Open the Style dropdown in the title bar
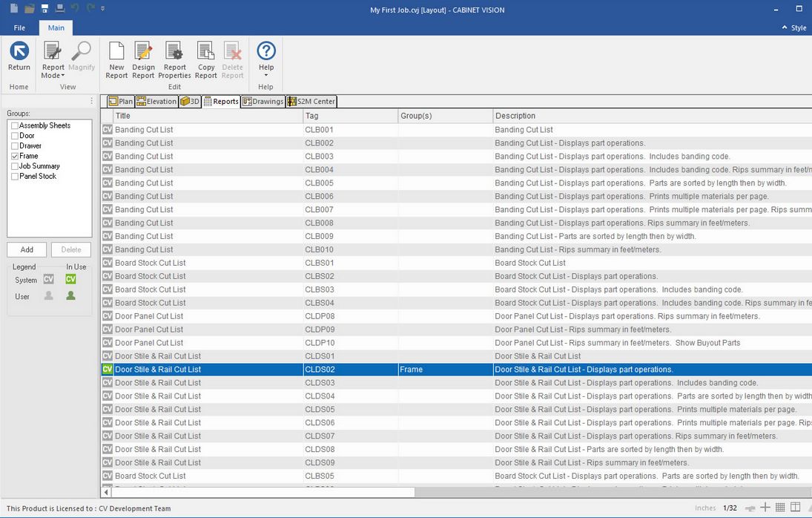Image resolution: width=812 pixels, height=518 pixels. point(794,28)
